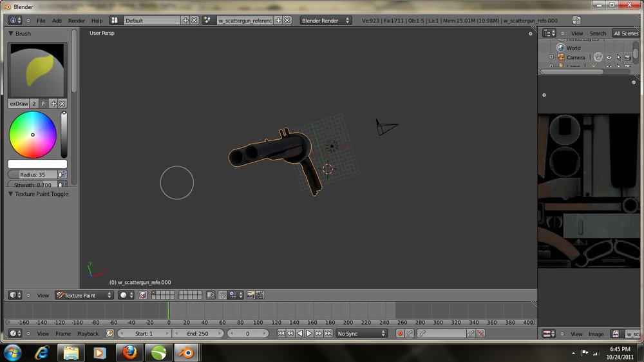Click the OpenGL render image icon

(250, 295)
